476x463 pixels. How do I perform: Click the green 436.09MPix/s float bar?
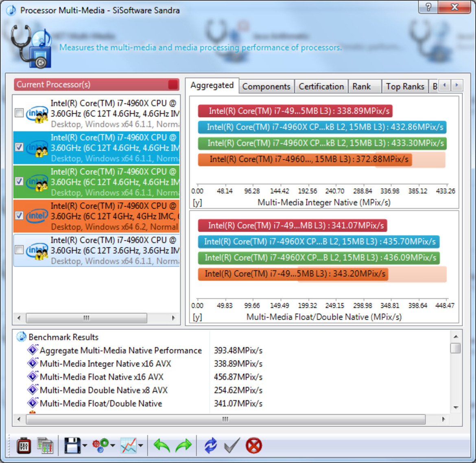[319, 258]
